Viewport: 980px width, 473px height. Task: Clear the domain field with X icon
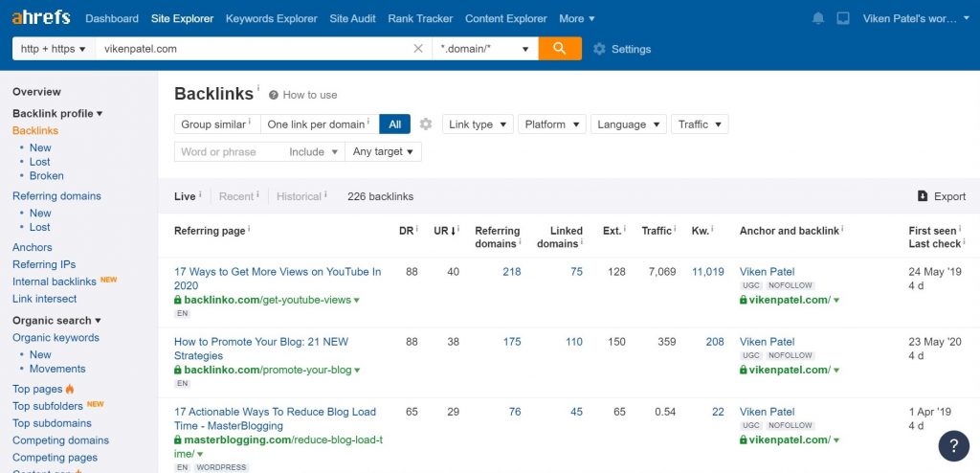click(x=418, y=49)
